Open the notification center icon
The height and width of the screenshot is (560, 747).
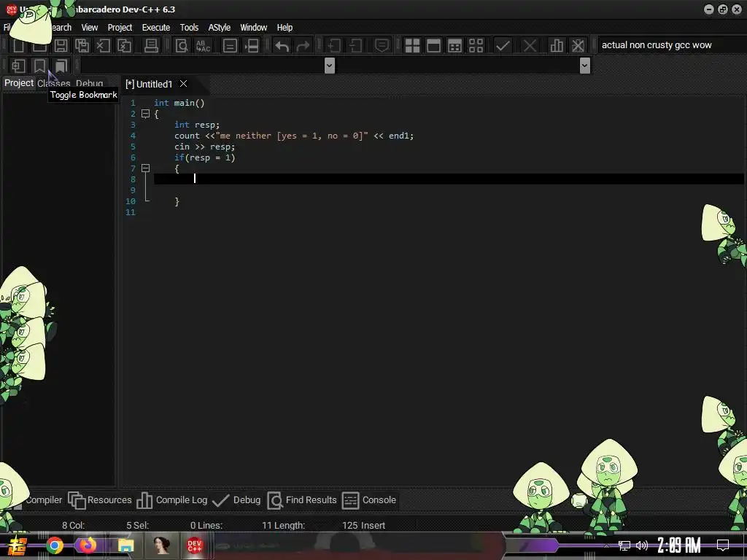pos(723,545)
